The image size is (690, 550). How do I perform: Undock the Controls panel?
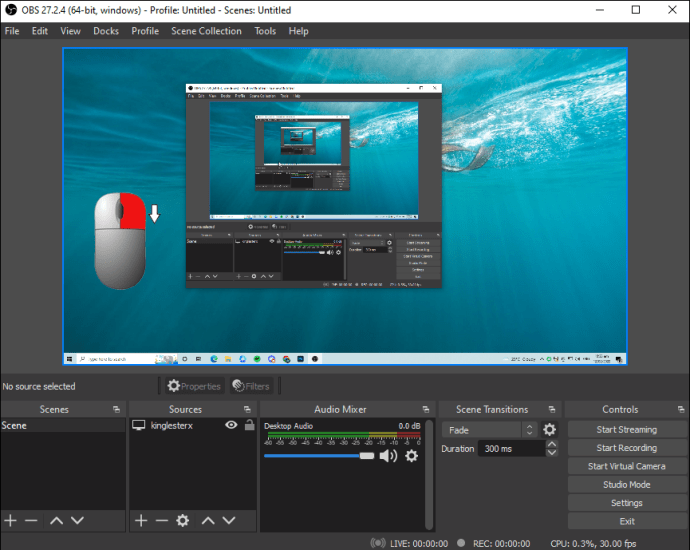pyautogui.click(x=681, y=410)
